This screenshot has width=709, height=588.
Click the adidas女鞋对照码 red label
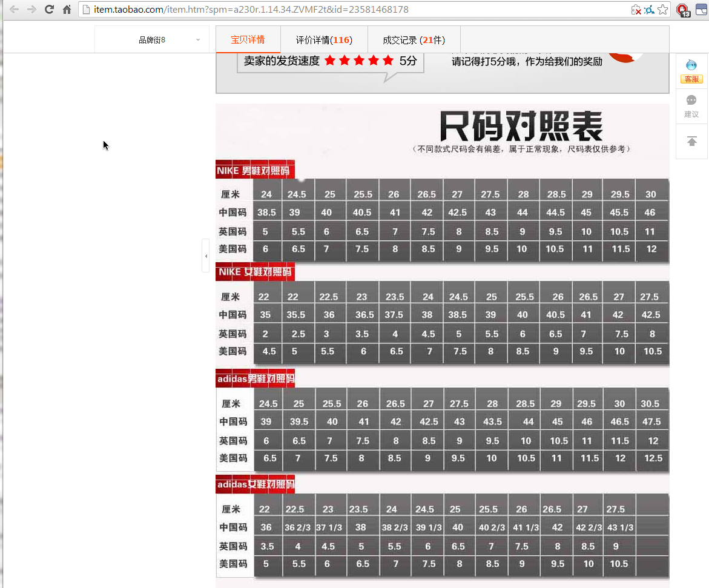click(255, 484)
